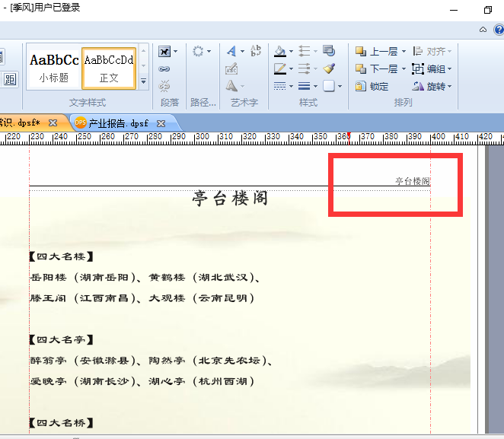Click 下一层 send backward button

point(376,68)
